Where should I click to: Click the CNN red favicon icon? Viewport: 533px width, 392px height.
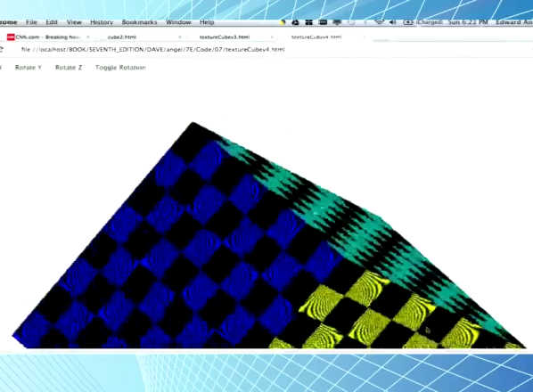(x=11, y=37)
